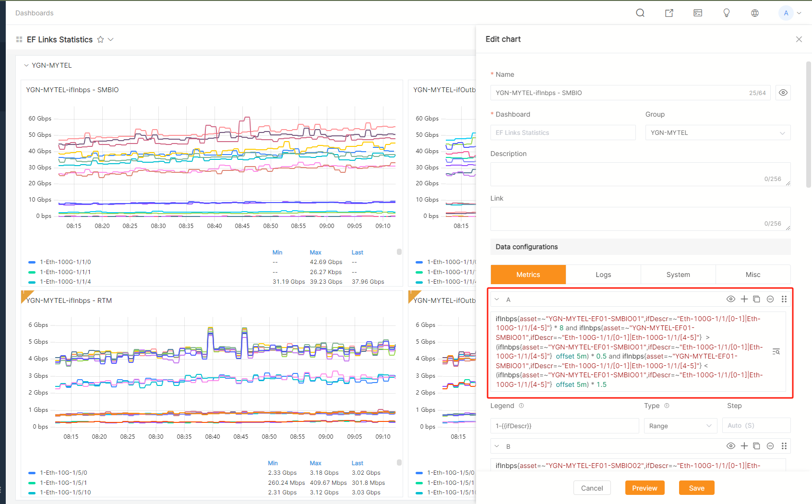This screenshot has width=812, height=504.
Task: Click the globe language icon
Action: coord(755,13)
